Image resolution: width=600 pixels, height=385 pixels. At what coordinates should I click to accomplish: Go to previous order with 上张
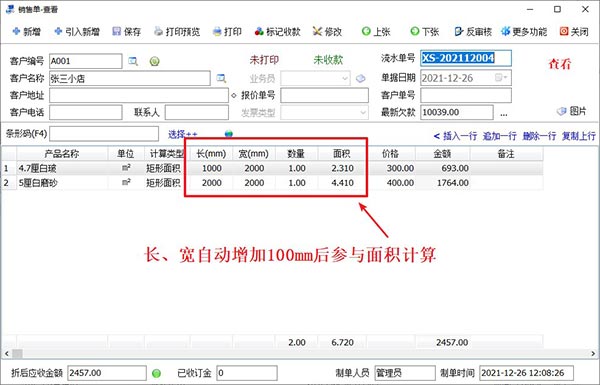(x=376, y=32)
